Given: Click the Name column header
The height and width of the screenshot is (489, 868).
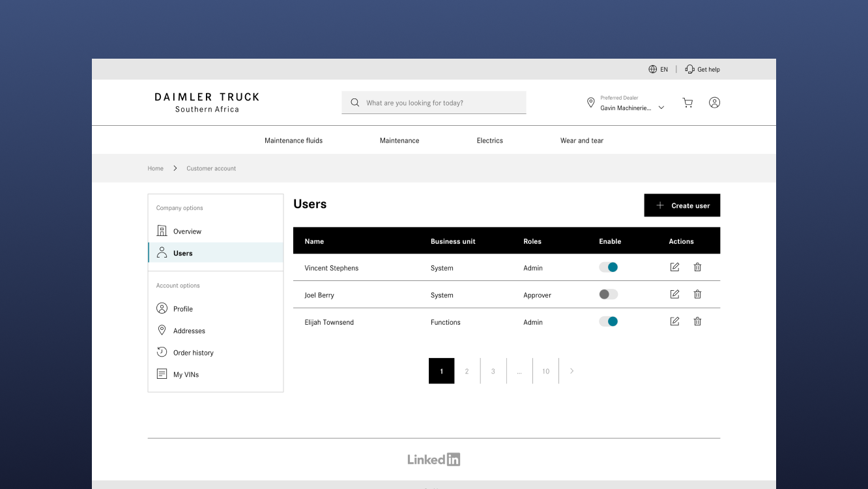Looking at the screenshot, I should pos(314,241).
